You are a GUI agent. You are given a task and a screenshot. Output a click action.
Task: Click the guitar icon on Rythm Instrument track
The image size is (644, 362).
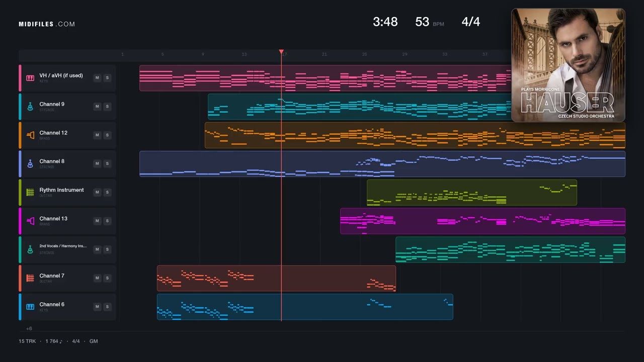[30, 193]
